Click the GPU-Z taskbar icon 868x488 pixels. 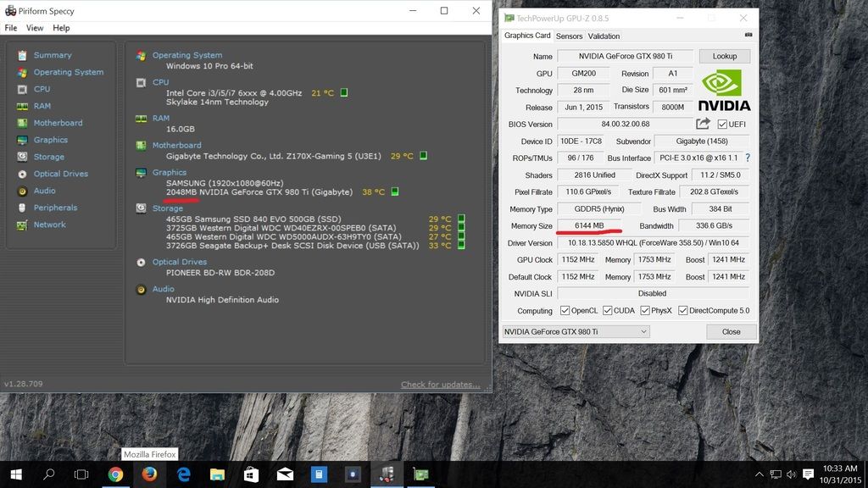pos(420,474)
